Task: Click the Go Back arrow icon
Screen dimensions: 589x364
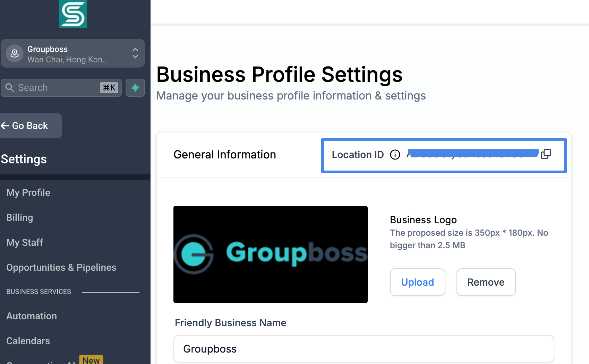Action: [x=5, y=126]
